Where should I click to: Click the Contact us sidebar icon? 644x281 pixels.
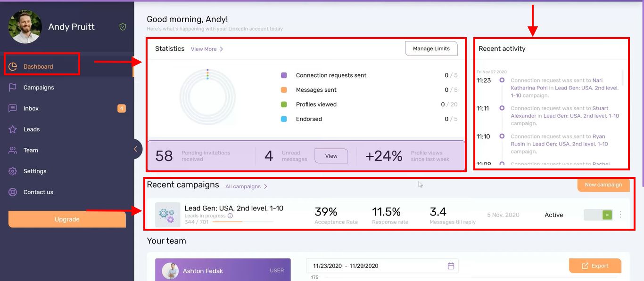13,192
